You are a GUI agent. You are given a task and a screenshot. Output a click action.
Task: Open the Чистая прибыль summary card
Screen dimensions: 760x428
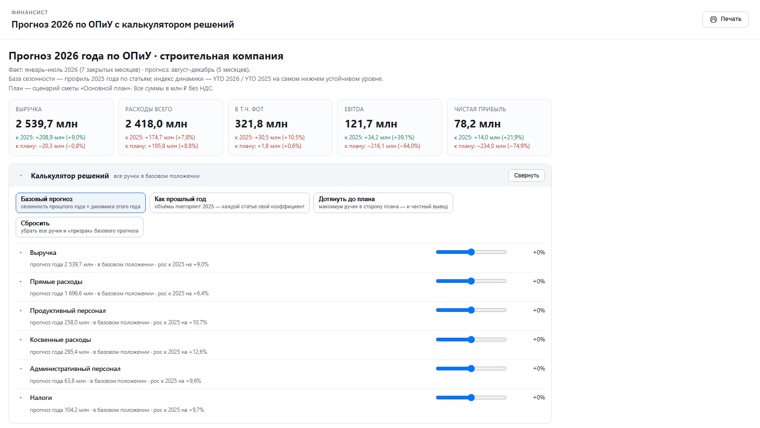point(499,127)
